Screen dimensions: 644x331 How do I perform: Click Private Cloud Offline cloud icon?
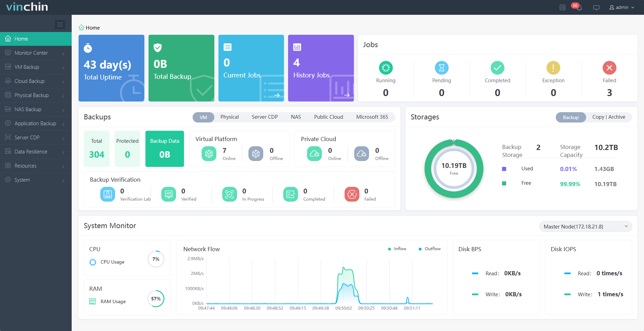361,154
